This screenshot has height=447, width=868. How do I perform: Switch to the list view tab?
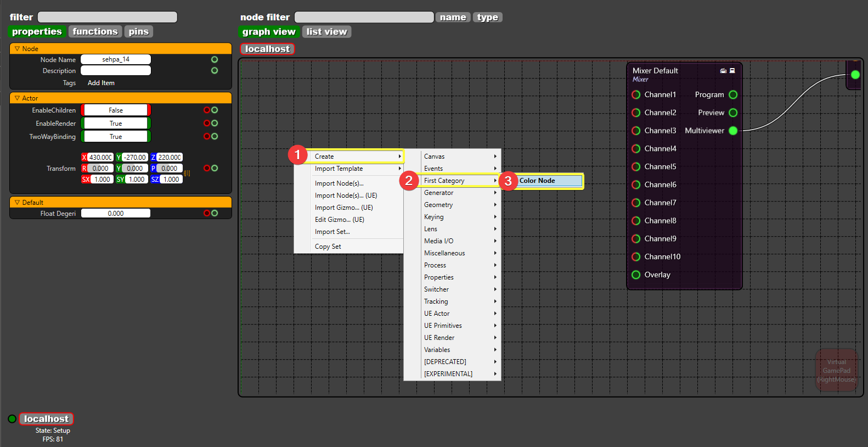(326, 32)
